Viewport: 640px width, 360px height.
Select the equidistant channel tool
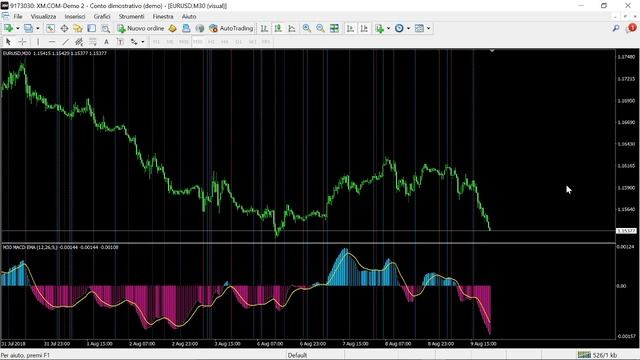(x=79, y=42)
